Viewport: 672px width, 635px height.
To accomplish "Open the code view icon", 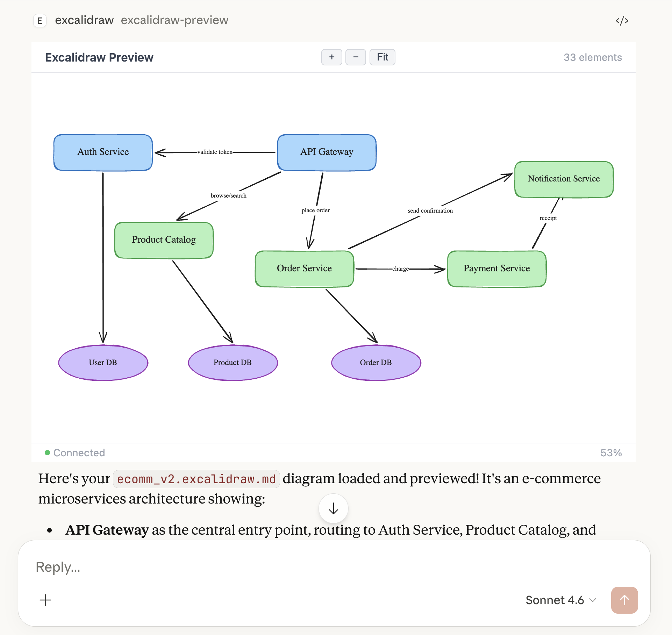I will tap(622, 21).
